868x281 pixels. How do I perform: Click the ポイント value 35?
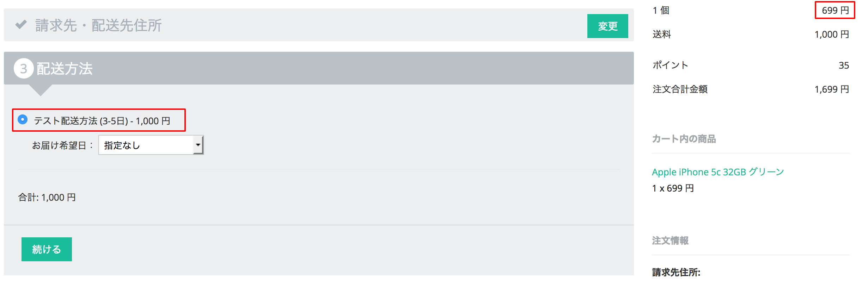(x=844, y=65)
